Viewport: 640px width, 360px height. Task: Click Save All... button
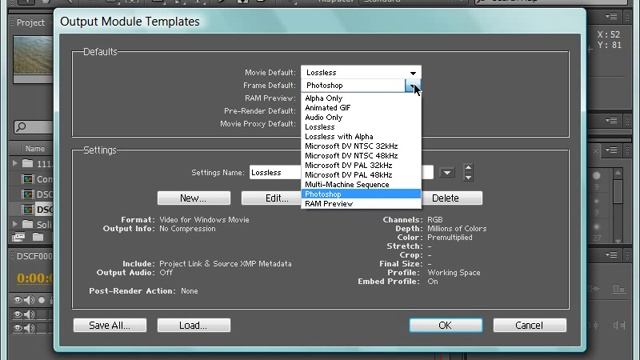click(110, 325)
